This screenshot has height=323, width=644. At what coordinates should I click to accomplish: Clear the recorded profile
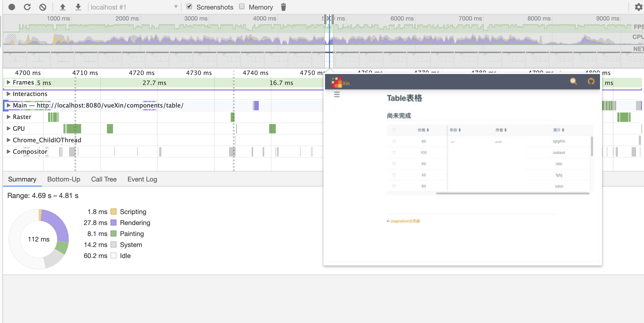[43, 7]
